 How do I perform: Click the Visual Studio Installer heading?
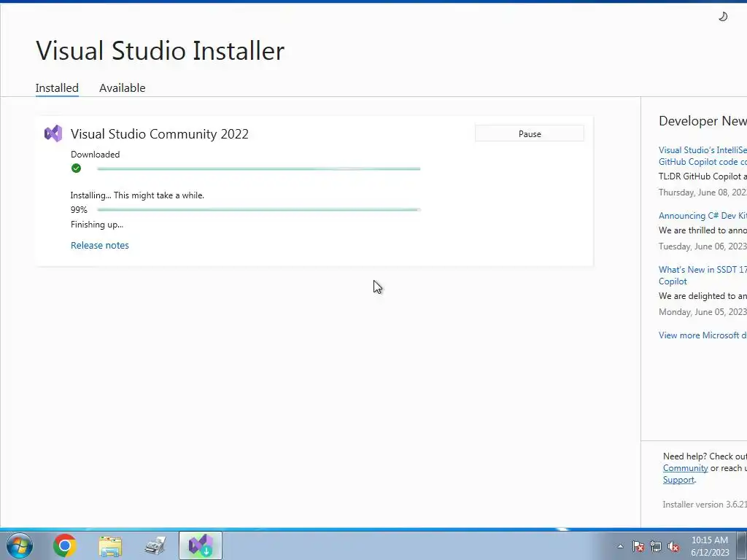coord(160,50)
